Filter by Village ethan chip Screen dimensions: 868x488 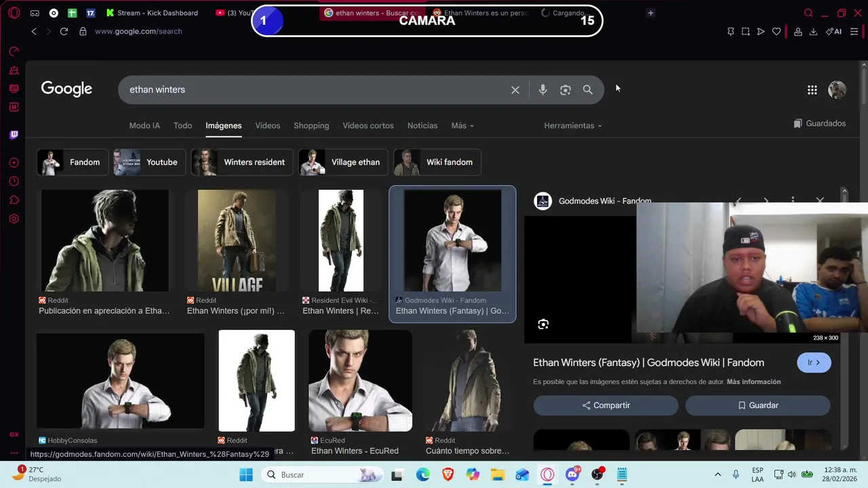click(x=343, y=162)
